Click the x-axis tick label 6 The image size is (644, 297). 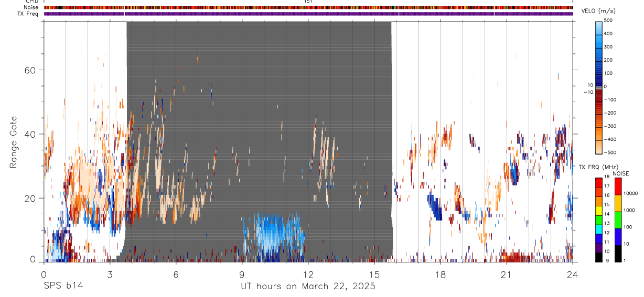click(x=176, y=274)
